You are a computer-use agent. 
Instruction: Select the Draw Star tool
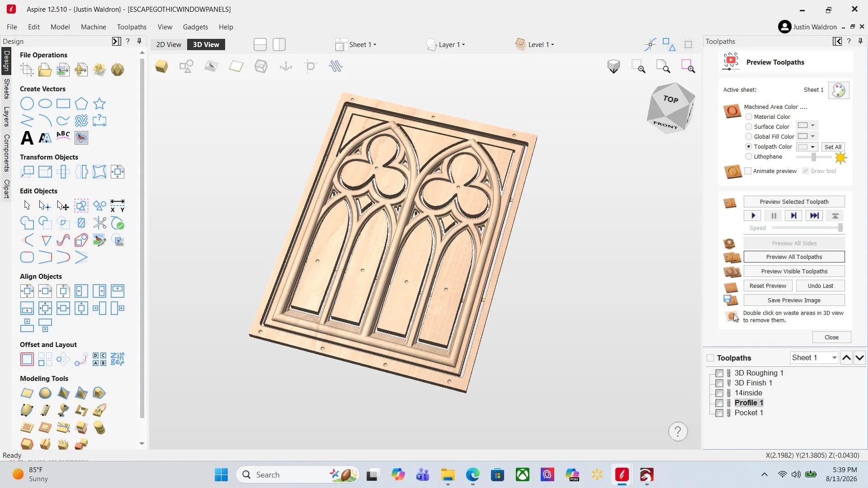(99, 103)
